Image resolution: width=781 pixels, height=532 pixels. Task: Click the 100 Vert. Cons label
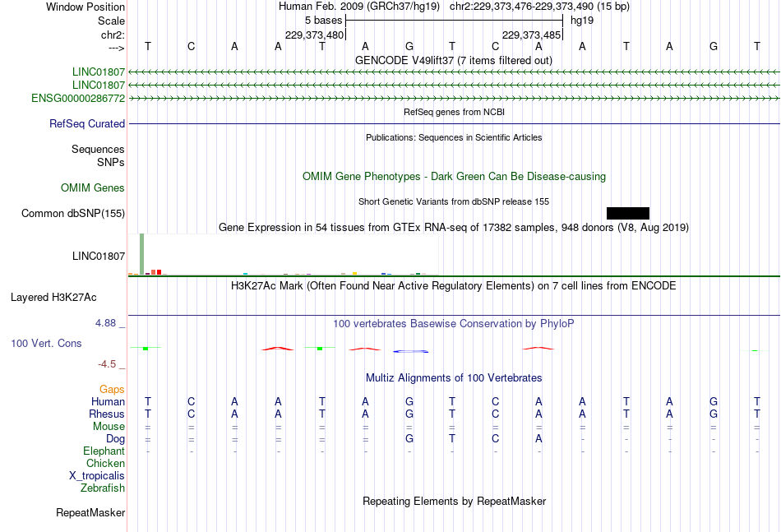(x=46, y=343)
